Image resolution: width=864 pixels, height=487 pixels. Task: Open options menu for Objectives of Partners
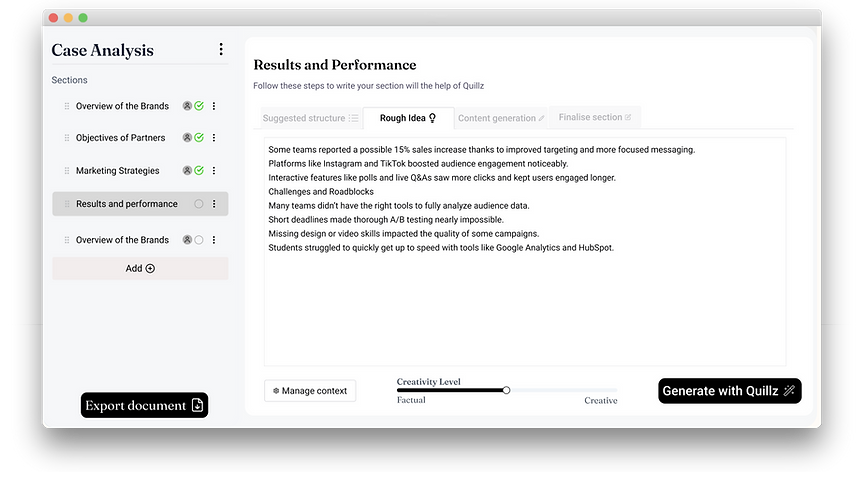(x=214, y=138)
